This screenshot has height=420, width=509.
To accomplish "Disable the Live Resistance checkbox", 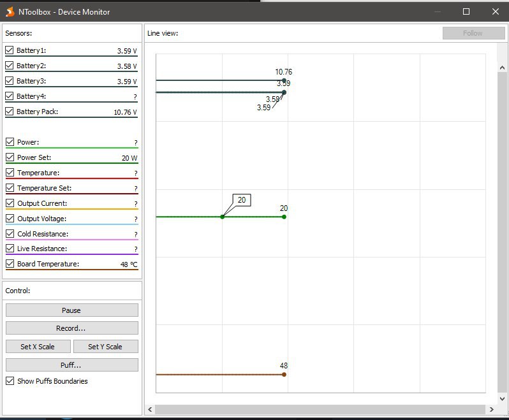I will 10,249.
